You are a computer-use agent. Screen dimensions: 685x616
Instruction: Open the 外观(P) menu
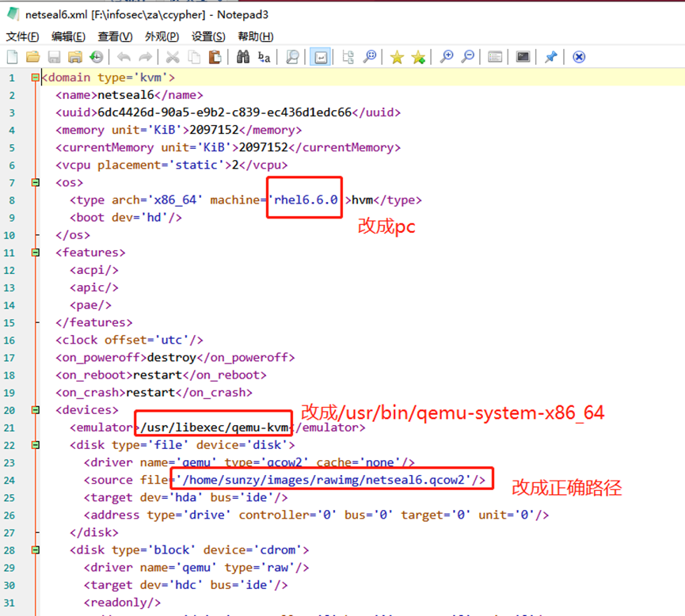point(162,36)
